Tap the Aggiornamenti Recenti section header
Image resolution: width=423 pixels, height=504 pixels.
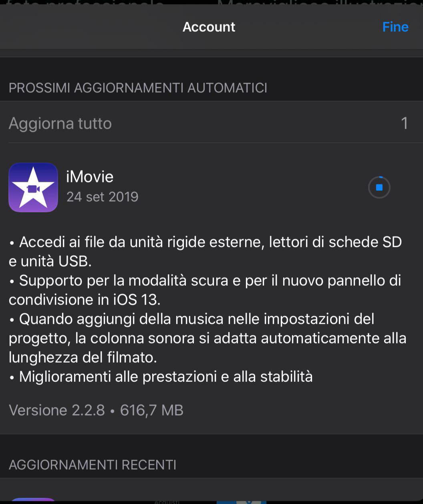click(x=93, y=465)
